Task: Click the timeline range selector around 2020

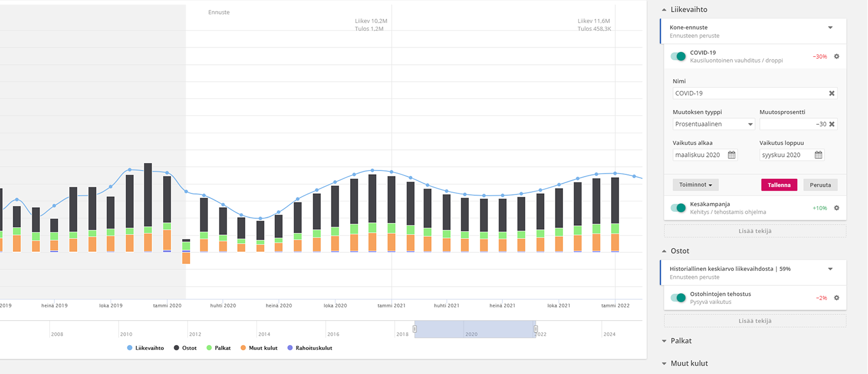Action: 475,329
